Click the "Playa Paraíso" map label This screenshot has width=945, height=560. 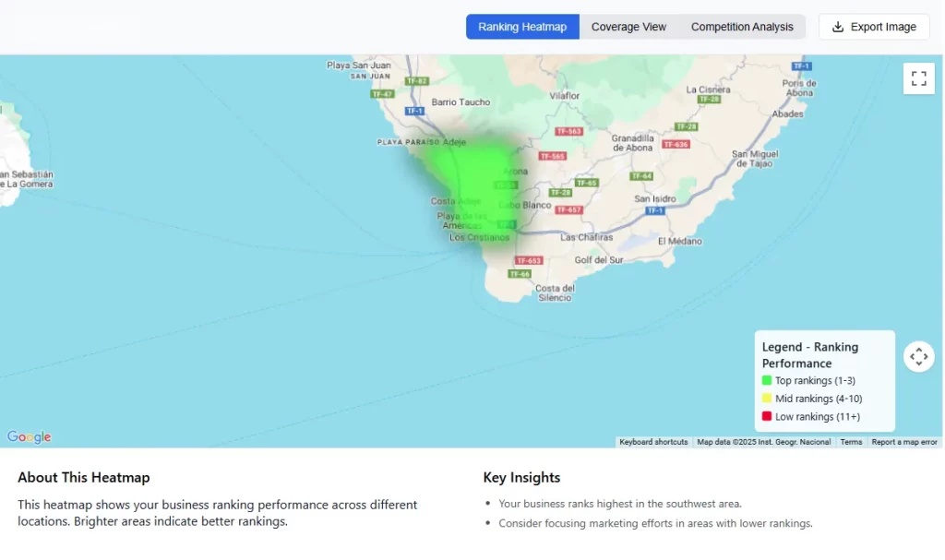[x=408, y=142]
